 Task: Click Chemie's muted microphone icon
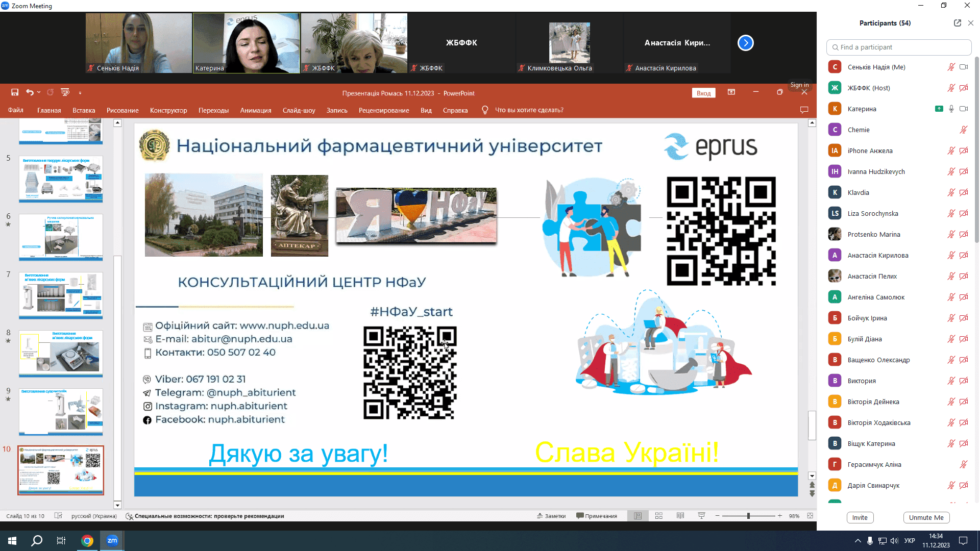[964, 130]
